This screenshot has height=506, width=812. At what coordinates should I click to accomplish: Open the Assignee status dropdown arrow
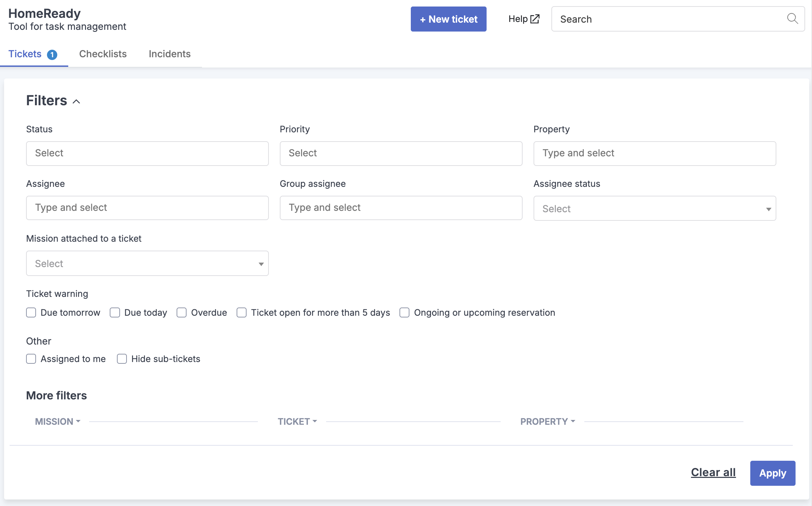pos(768,209)
